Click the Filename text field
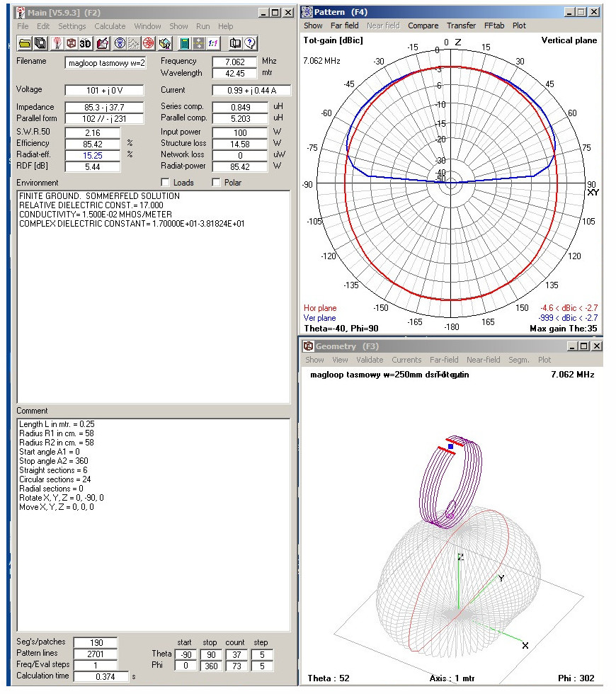The height and width of the screenshot is (694, 616). [x=105, y=63]
